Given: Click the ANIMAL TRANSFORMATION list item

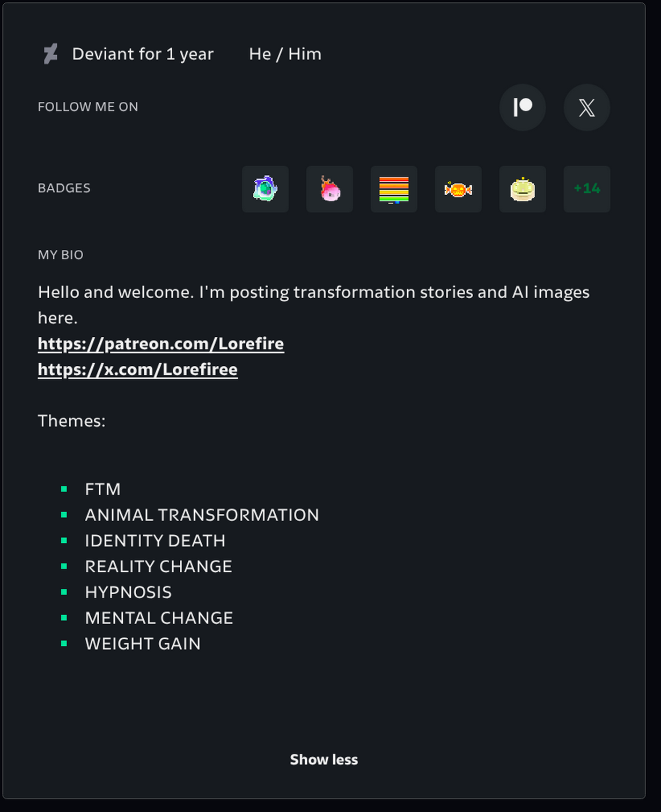Looking at the screenshot, I should [202, 515].
